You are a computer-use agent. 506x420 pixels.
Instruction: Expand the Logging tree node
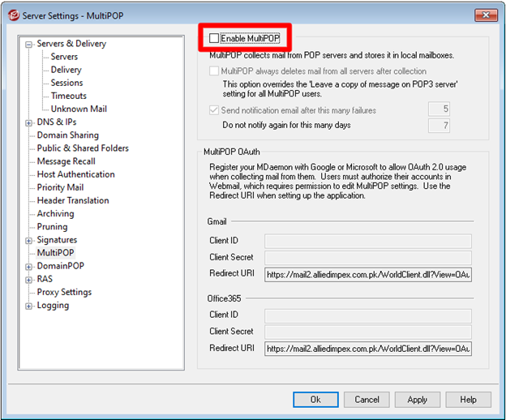(x=29, y=306)
